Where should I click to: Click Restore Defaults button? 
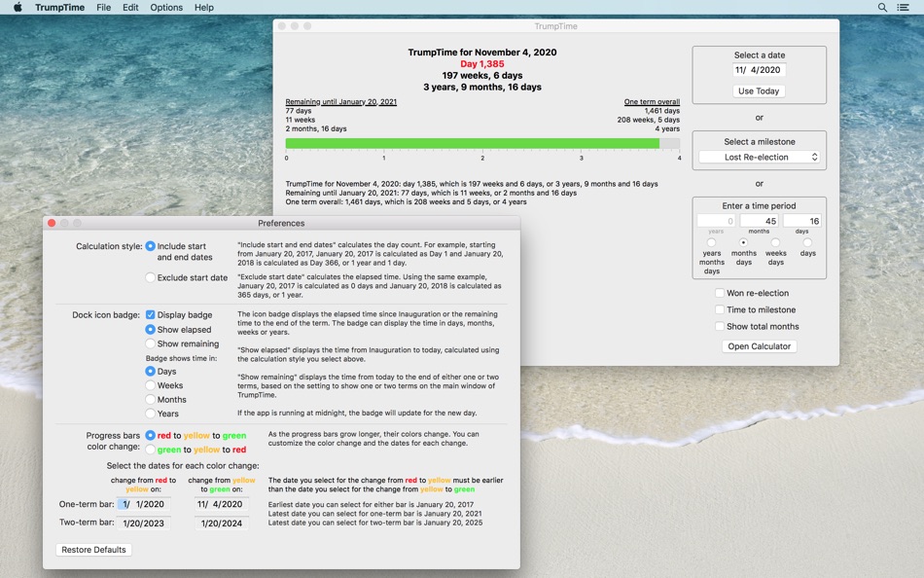(93, 550)
